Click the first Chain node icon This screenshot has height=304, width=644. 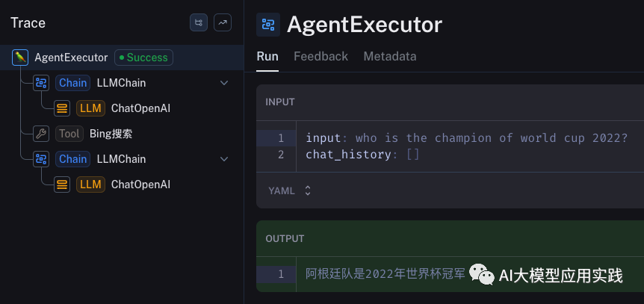42,82
